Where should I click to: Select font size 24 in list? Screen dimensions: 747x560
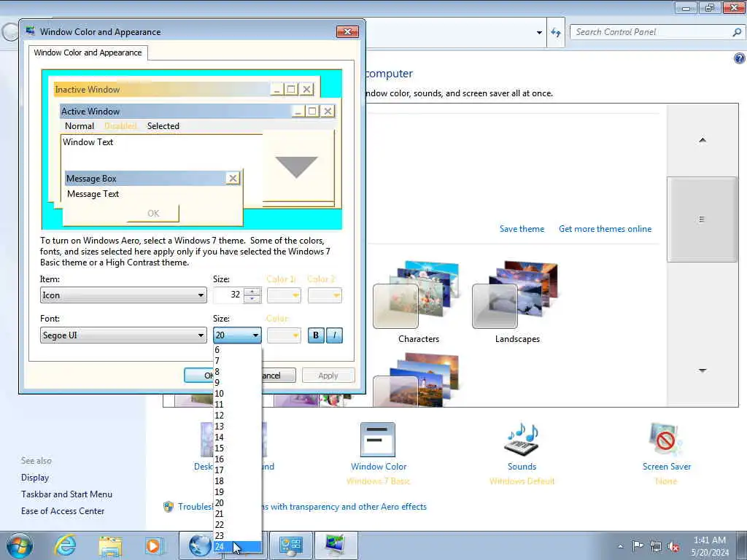click(x=237, y=547)
